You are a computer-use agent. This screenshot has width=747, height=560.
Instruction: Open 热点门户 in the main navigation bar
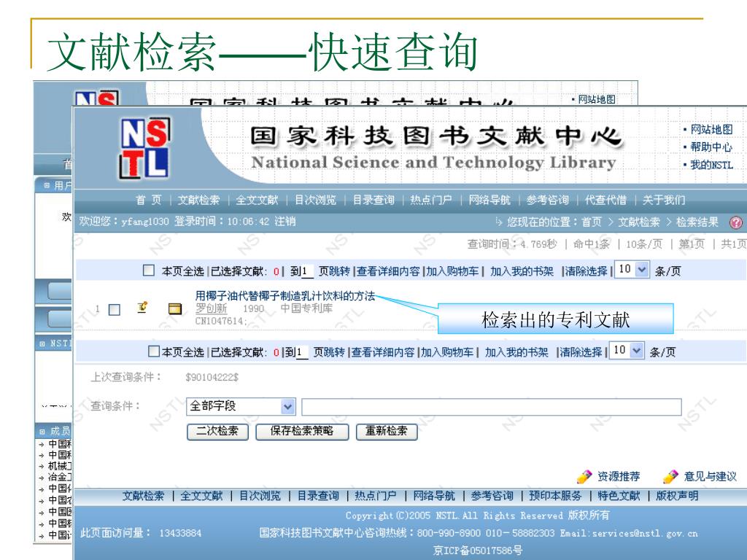click(431, 200)
